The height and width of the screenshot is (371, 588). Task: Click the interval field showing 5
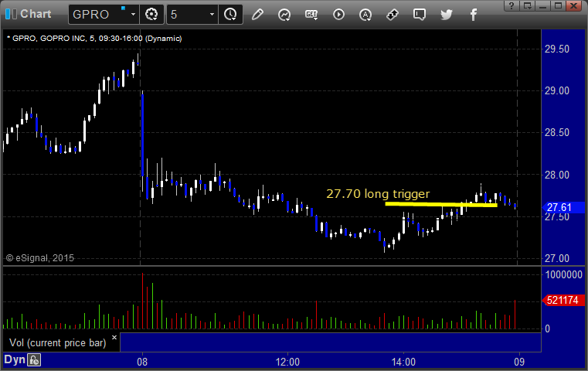coord(188,14)
